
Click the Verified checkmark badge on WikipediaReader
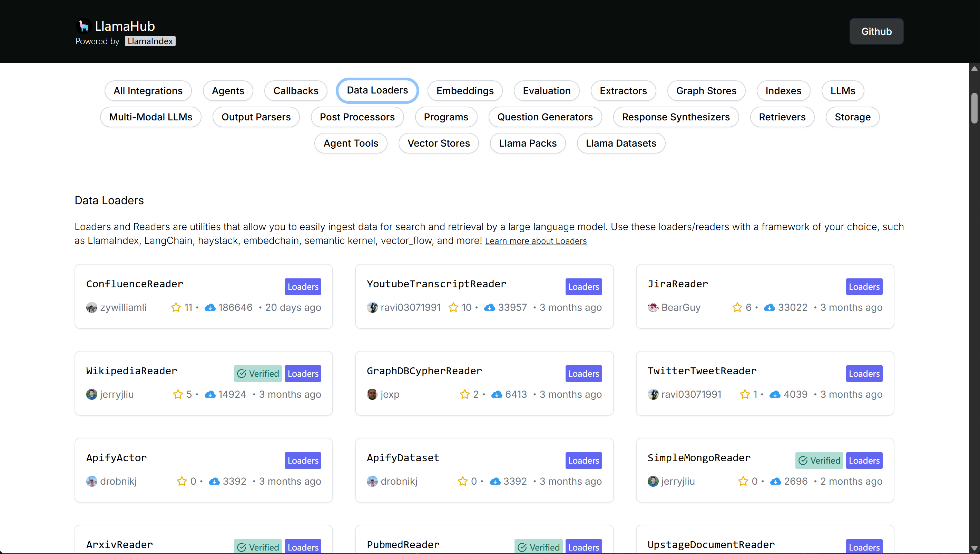(258, 374)
